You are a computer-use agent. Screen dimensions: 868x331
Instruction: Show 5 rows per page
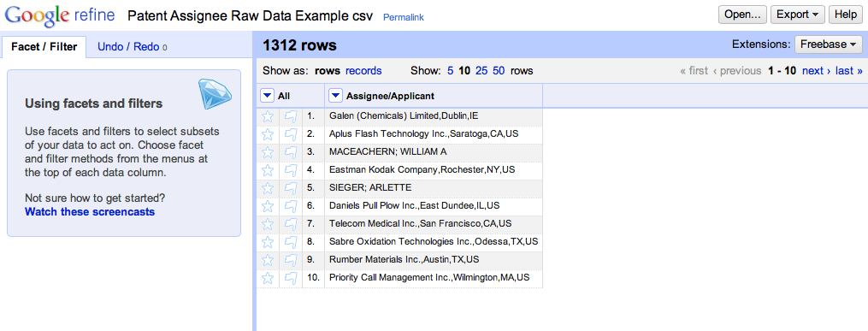(451, 71)
